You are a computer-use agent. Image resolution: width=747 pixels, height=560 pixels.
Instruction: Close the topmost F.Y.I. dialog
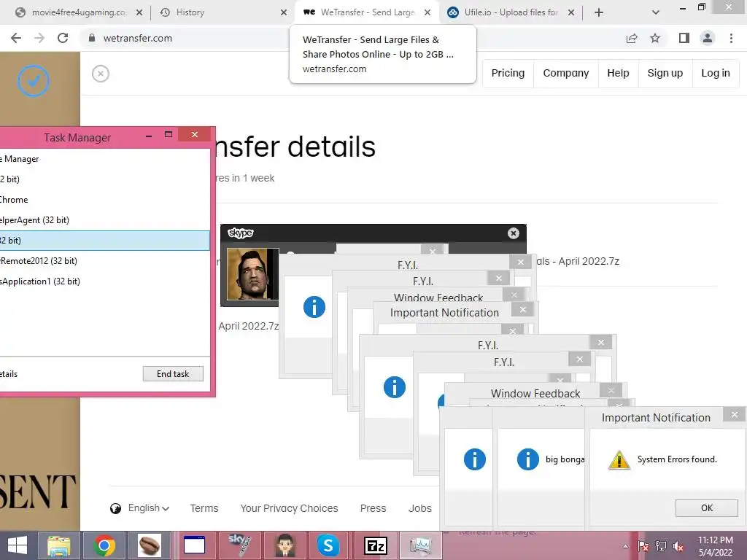[520, 262]
